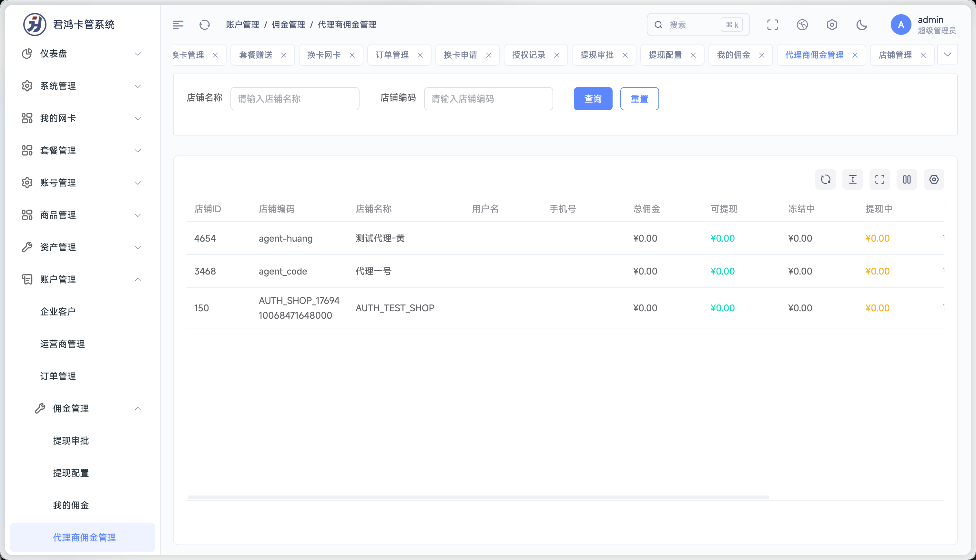Image resolution: width=976 pixels, height=560 pixels.
Task: Click the table refresh icon
Action: [825, 179]
